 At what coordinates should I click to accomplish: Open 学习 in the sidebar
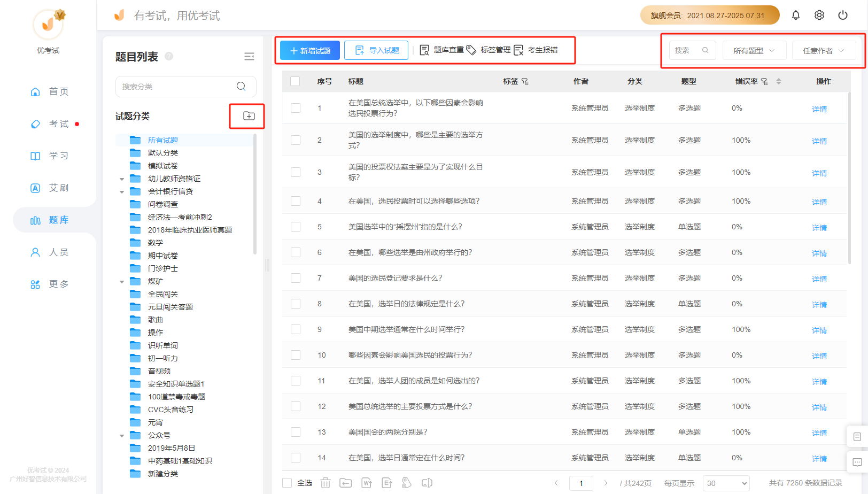click(50, 156)
